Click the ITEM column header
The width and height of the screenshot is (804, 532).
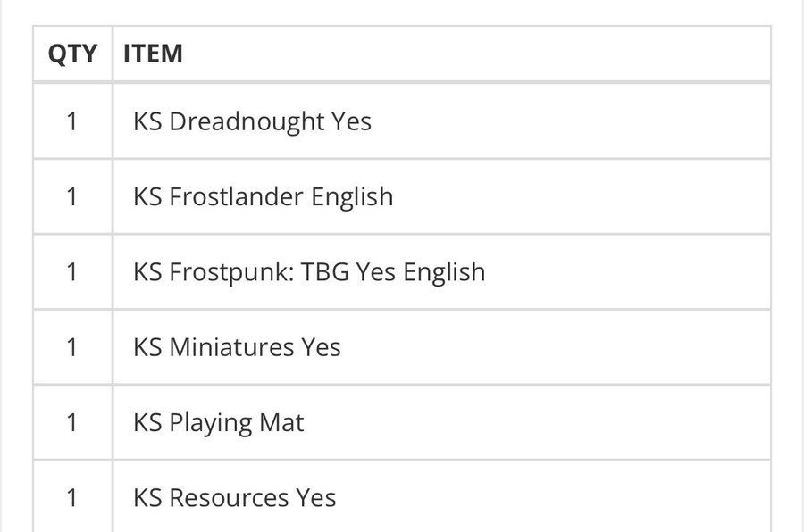[x=153, y=54]
